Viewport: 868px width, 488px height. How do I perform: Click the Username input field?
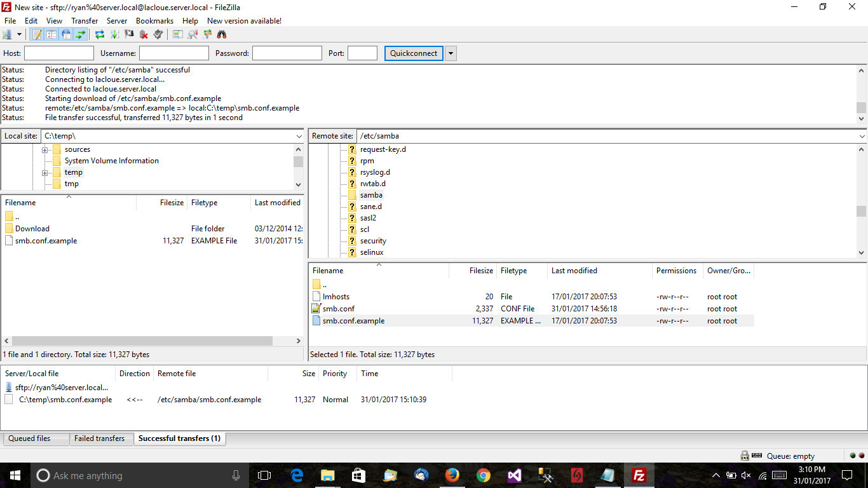[174, 53]
